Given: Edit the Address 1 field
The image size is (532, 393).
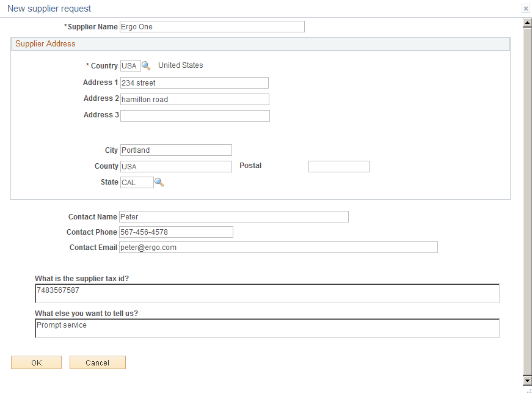Looking at the screenshot, I should point(194,83).
